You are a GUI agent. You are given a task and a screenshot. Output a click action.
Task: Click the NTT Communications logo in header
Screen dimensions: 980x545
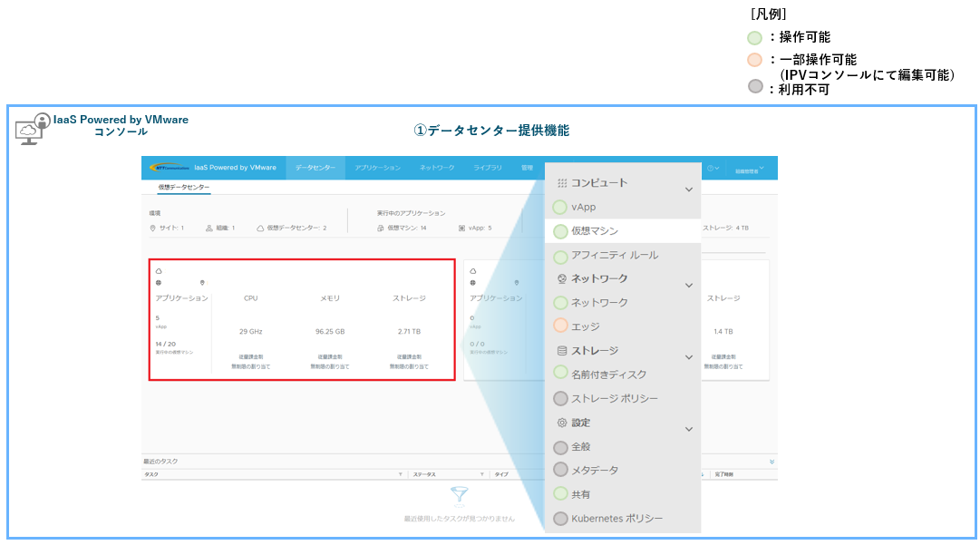pos(170,168)
